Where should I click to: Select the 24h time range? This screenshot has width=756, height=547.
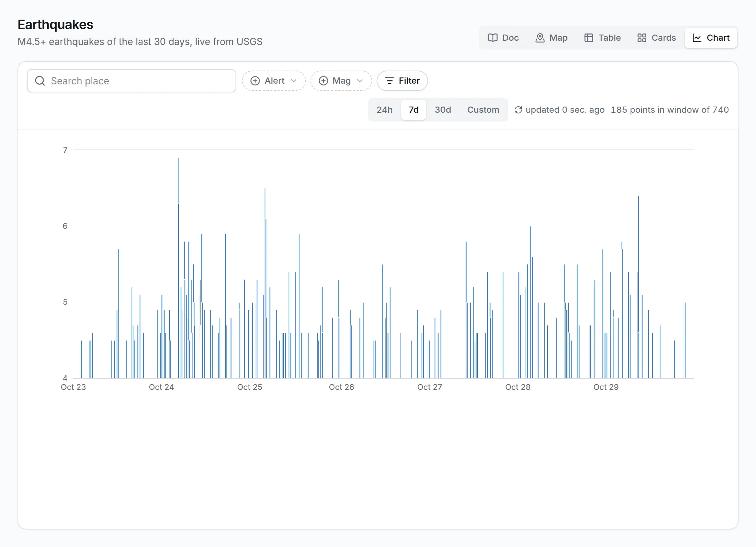[x=385, y=110]
